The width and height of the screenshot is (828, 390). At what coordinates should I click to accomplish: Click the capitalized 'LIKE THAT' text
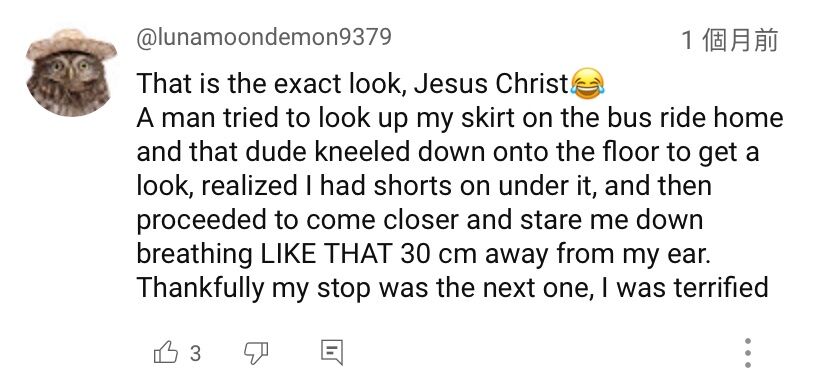pyautogui.click(x=326, y=254)
